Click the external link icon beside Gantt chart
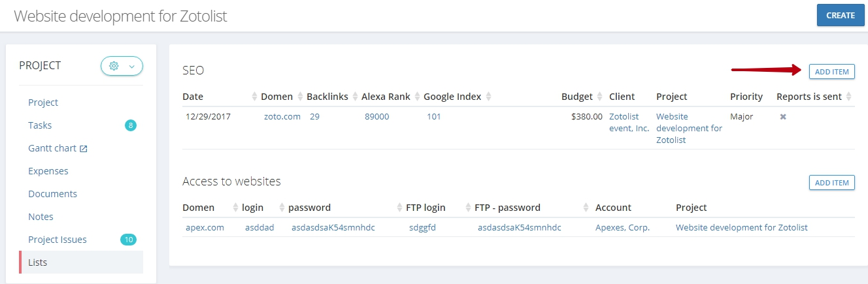This screenshot has width=868, height=284. (84, 148)
